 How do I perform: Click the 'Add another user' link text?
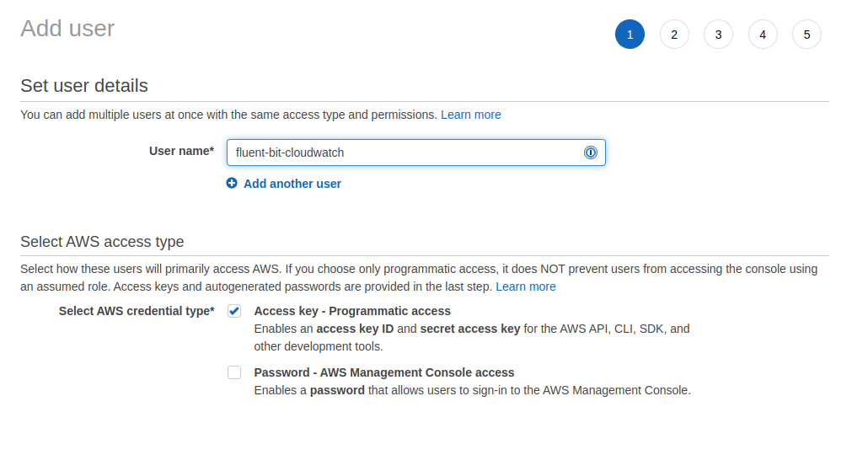coord(292,184)
